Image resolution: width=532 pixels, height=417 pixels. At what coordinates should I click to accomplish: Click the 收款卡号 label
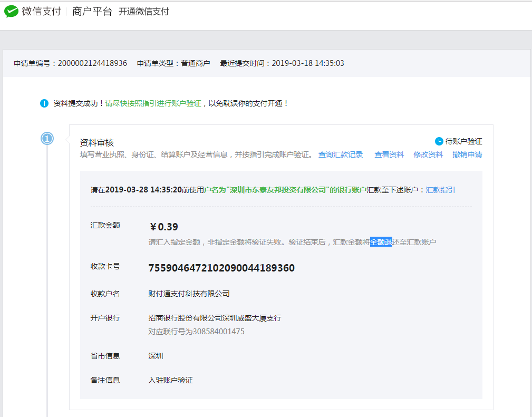pyautogui.click(x=105, y=266)
